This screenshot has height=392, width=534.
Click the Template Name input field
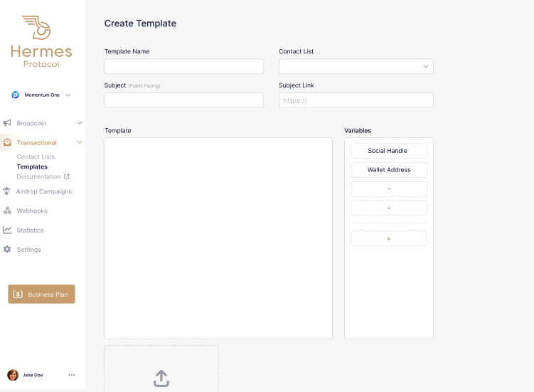183,66
